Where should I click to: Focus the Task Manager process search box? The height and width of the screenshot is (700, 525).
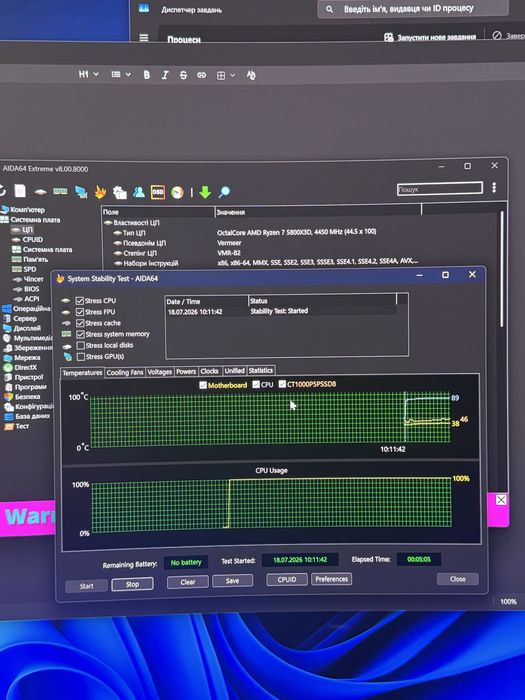[413, 9]
